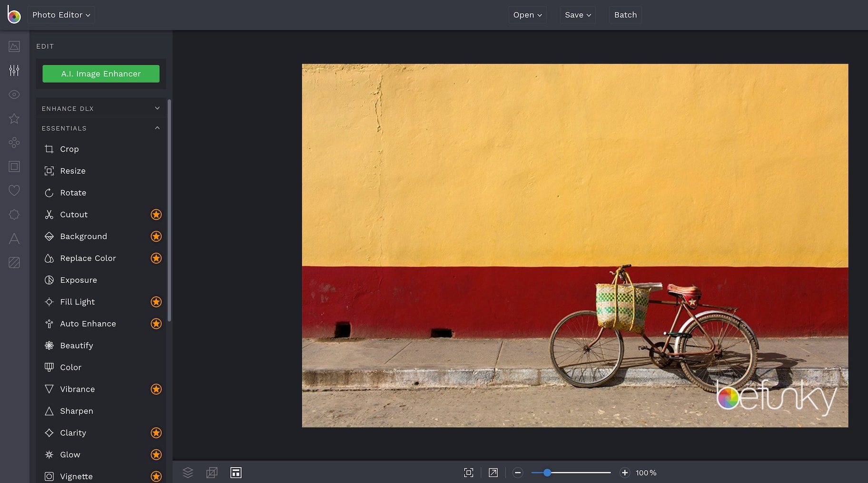This screenshot has width=868, height=483.
Task: Click the A.I. Image Enhancer button
Action: [x=101, y=74]
